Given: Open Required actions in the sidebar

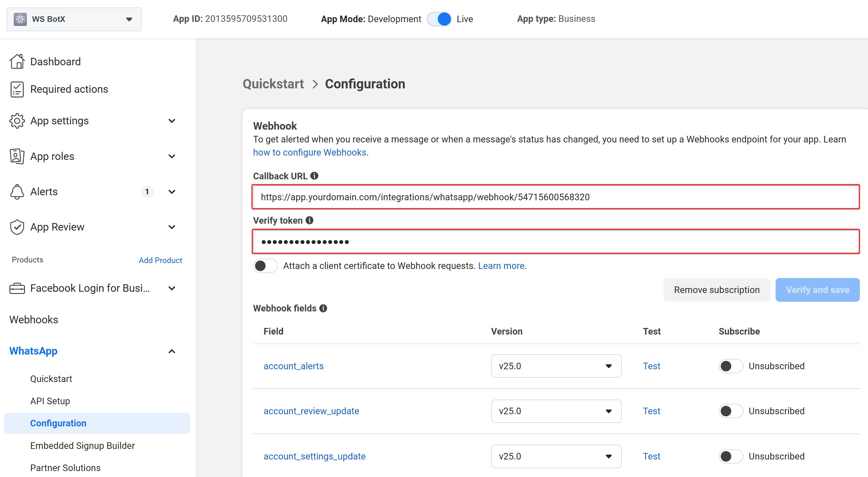Looking at the screenshot, I should pyautogui.click(x=69, y=89).
